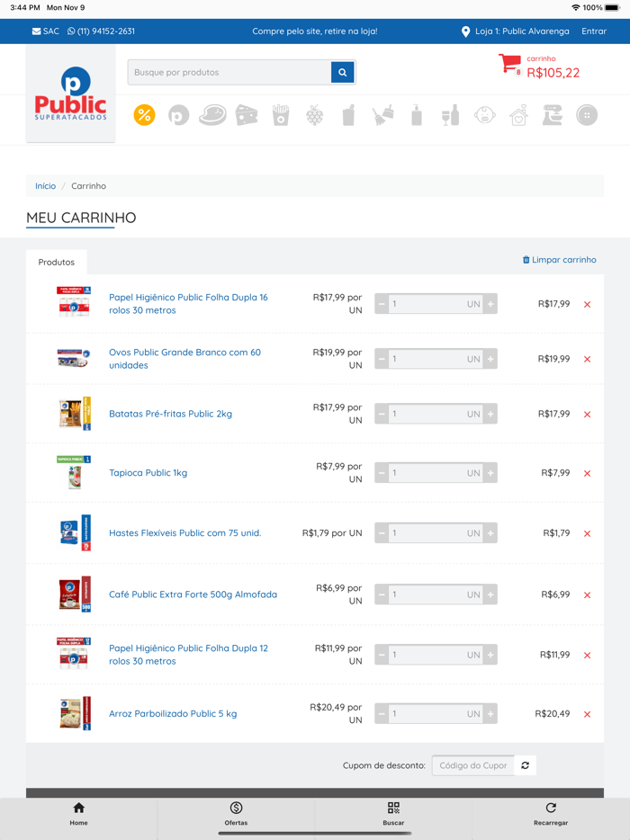Increase quantity of Arroz Parboilizado 5 kg
Screen dimensions: 630x840
490,713
